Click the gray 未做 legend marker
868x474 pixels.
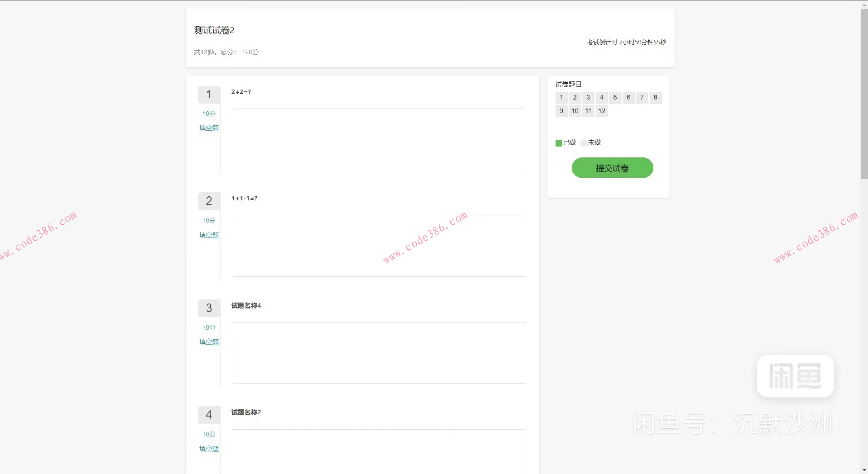click(x=583, y=142)
